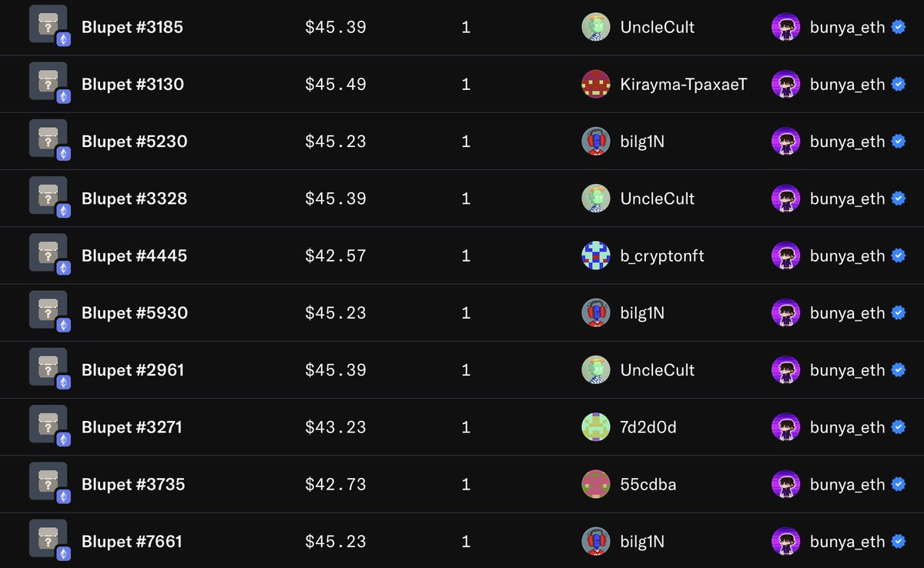
Task: Click the 7d2d0d green avatar icon
Action: [596, 427]
